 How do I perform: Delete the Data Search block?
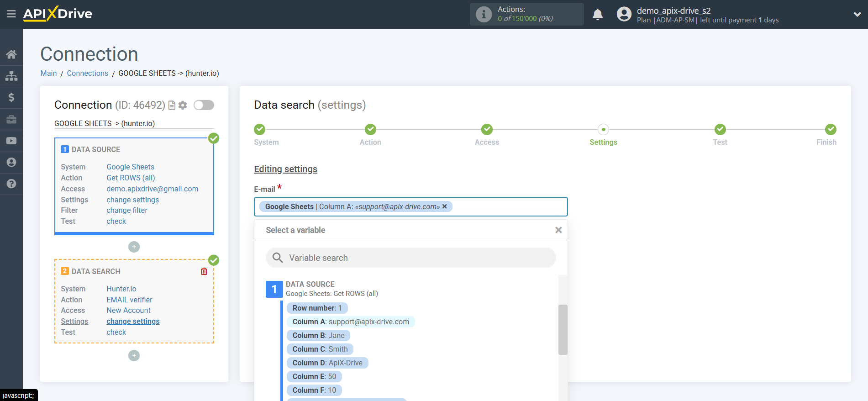point(204,271)
